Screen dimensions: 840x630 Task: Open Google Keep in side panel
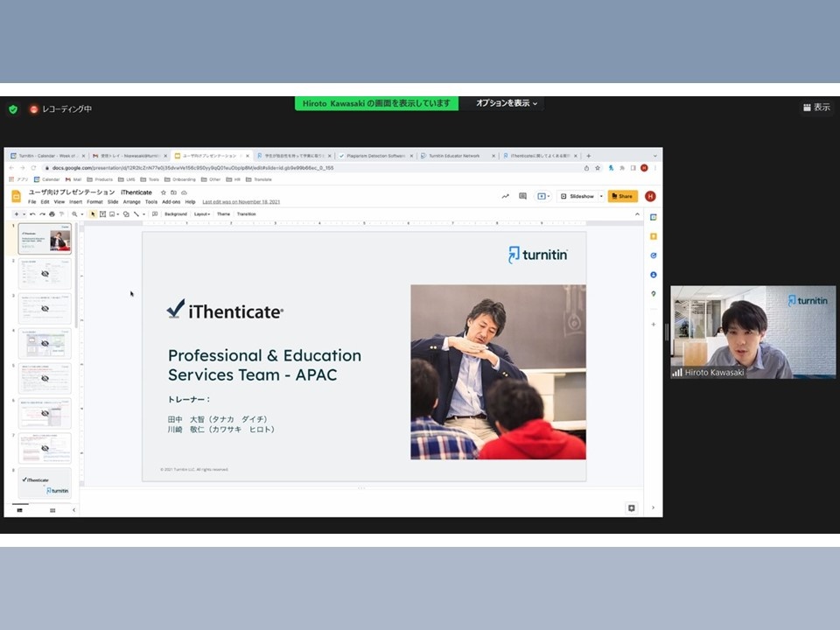point(654,237)
